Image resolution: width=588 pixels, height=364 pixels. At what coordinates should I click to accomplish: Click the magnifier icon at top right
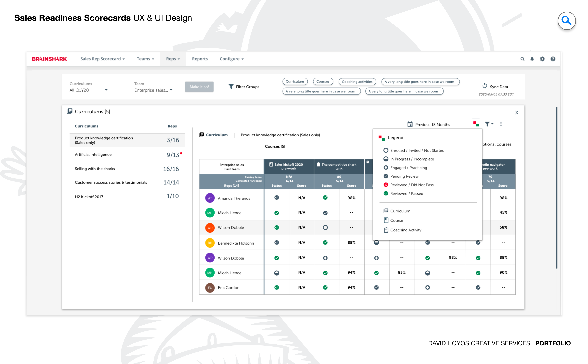coord(567,21)
